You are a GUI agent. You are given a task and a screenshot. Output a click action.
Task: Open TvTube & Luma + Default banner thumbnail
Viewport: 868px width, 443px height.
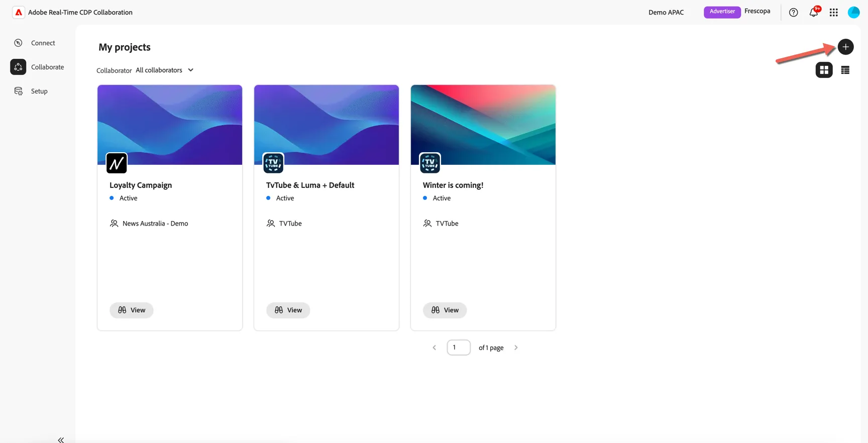[327, 125]
